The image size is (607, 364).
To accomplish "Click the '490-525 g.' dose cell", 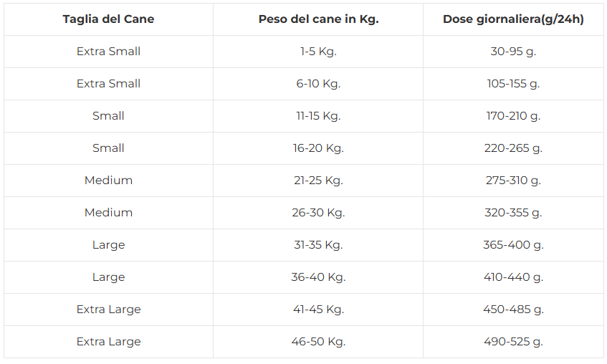I will click(513, 342).
